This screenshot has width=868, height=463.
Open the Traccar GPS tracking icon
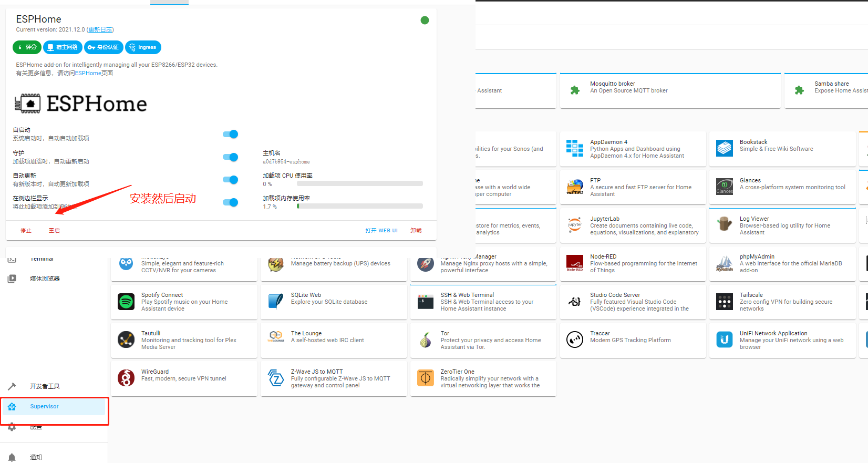[x=575, y=340]
